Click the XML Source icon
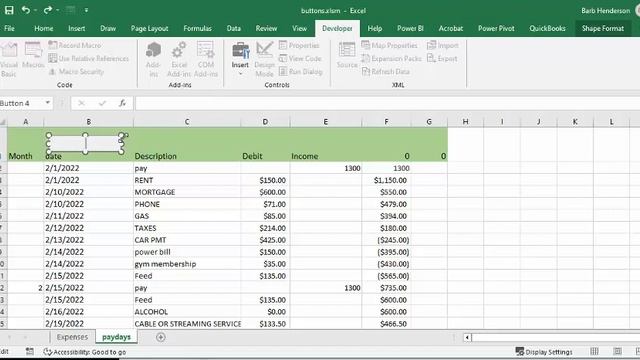The width and height of the screenshot is (640, 360). pos(347,55)
